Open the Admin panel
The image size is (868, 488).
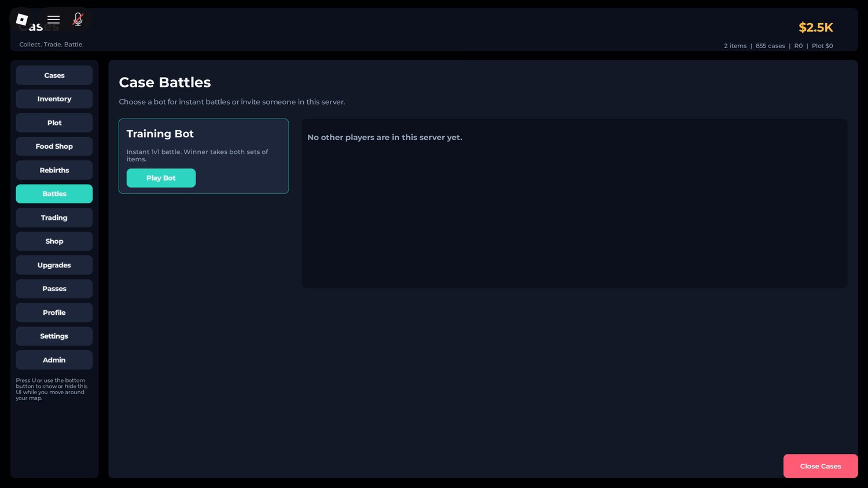click(x=54, y=360)
